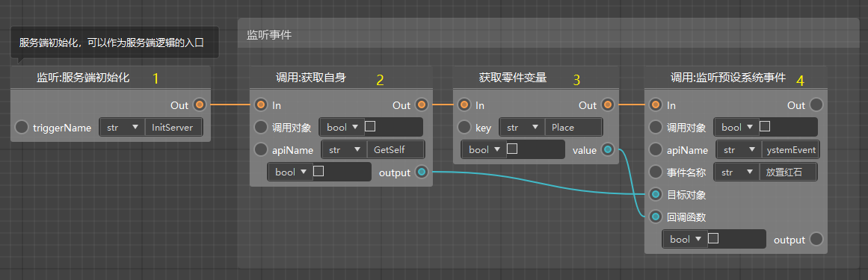The height and width of the screenshot is (280, 868).
Task: Select the 调用:获取自身 node title
Action: [310, 78]
